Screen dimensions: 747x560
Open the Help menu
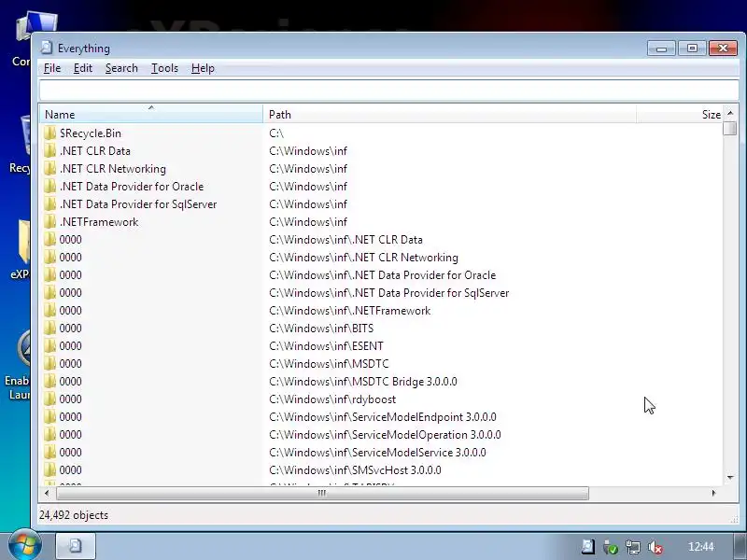coord(203,68)
